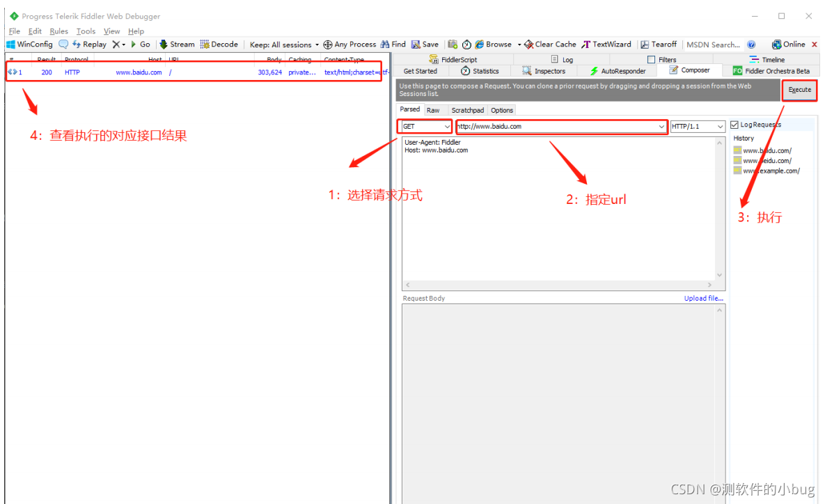Switch to the Log tab
The image size is (825, 504).
(x=562, y=59)
